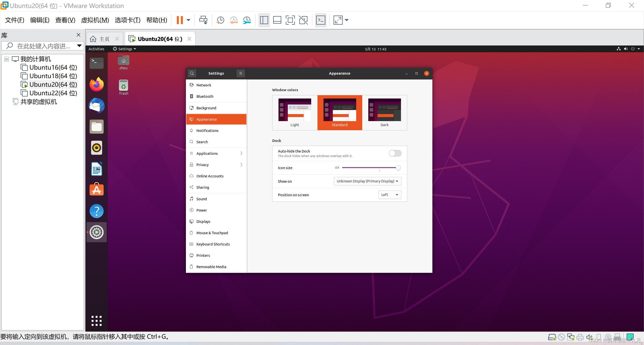
Task: Enter full screen mode icon
Action: [290, 20]
